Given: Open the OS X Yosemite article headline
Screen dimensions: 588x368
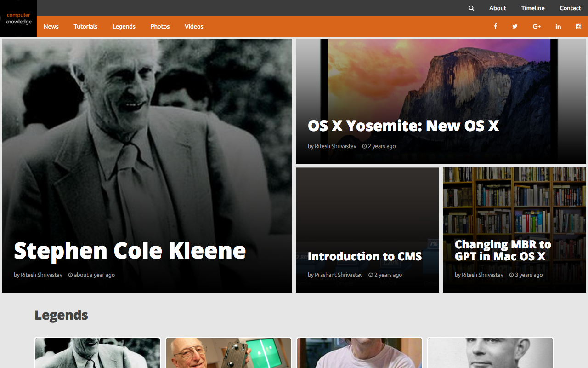Looking at the screenshot, I should tap(403, 126).
